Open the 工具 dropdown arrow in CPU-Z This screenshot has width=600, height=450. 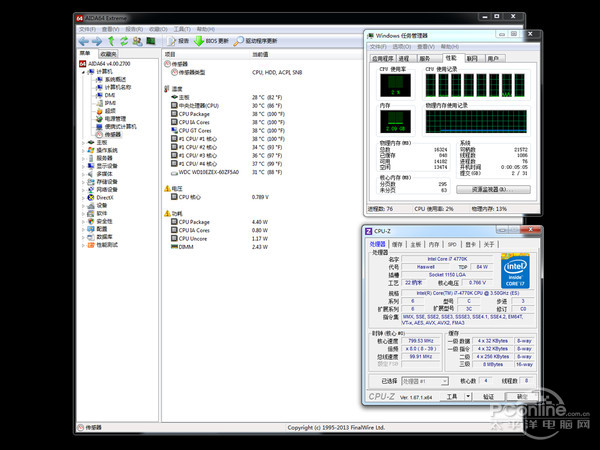(468, 396)
